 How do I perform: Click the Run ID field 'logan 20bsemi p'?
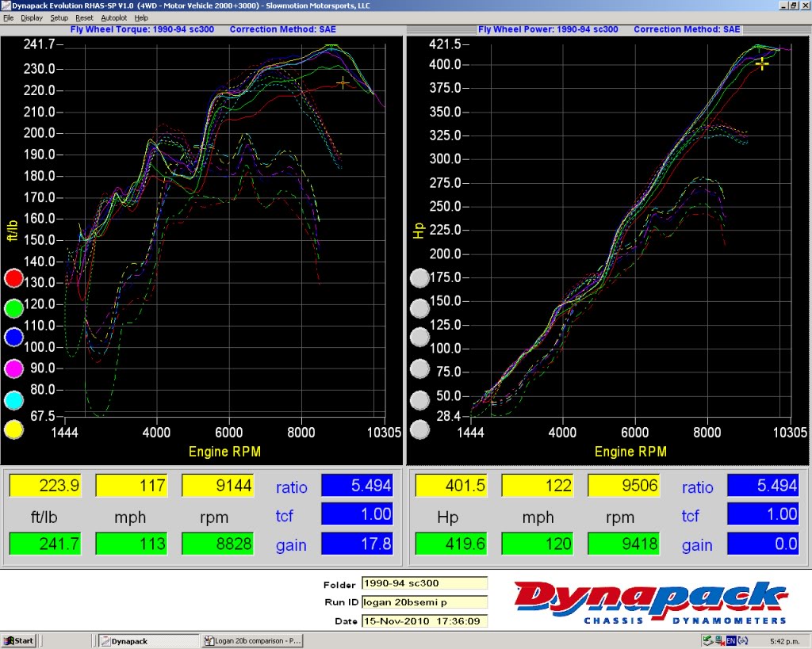(x=424, y=602)
